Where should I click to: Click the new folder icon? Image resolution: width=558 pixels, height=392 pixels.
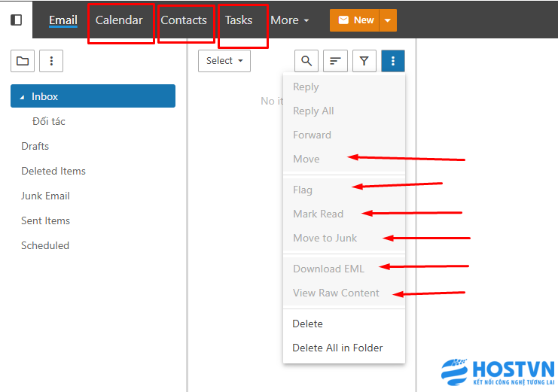coord(23,61)
